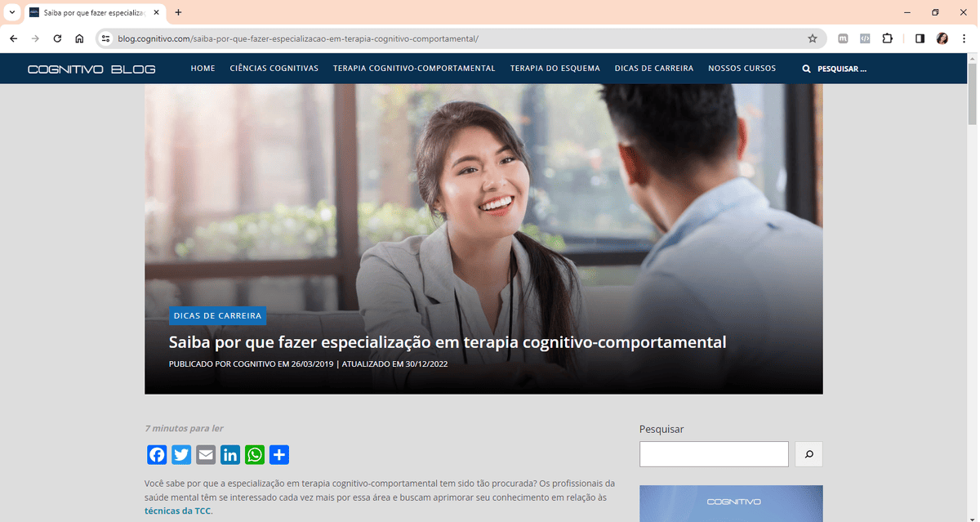
Task: Open the browser side panel
Action: [920, 38]
